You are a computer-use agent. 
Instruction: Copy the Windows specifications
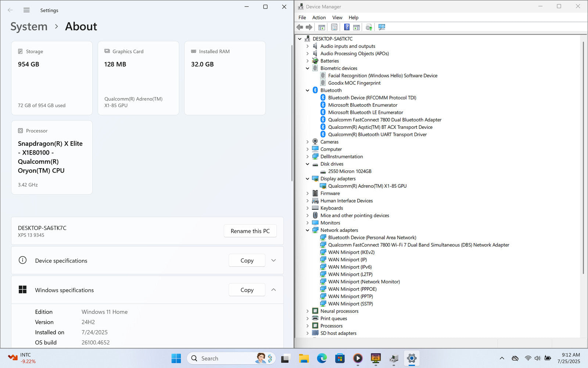click(x=247, y=290)
